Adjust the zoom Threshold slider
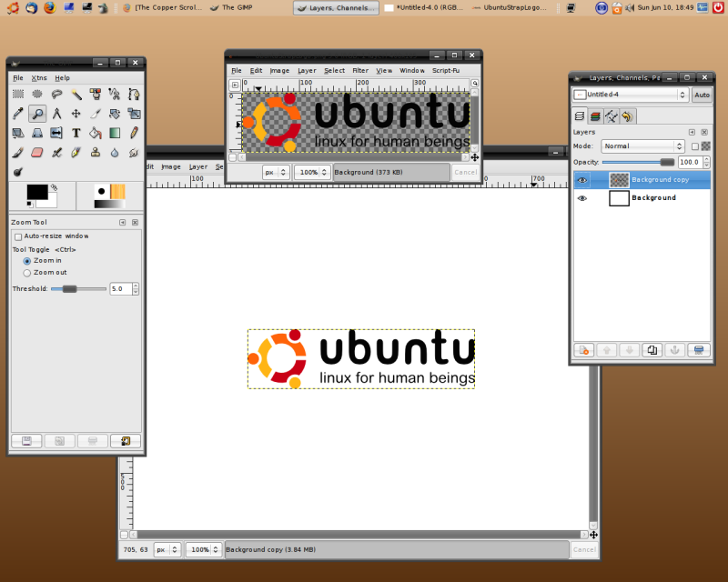The image size is (728, 582). point(78,289)
